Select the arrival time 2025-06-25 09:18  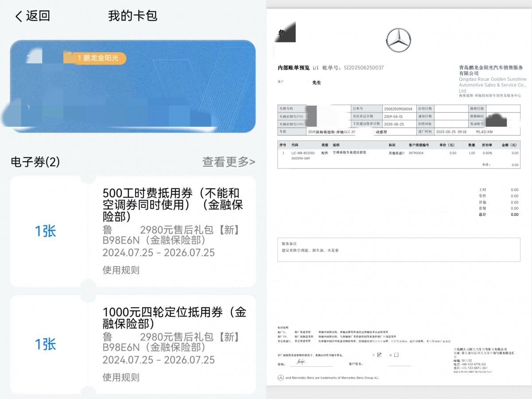coord(452,132)
